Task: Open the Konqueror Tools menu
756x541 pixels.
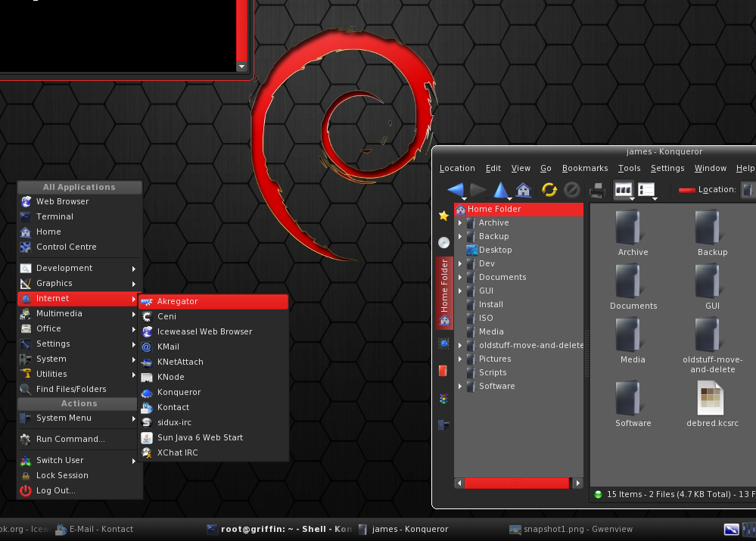Action: pos(629,168)
